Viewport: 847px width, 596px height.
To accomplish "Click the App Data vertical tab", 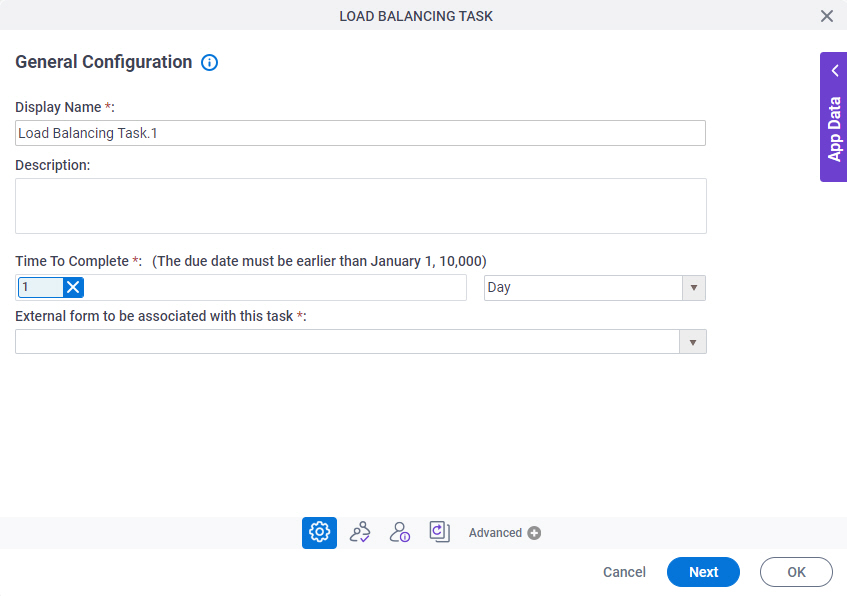I will click(834, 129).
